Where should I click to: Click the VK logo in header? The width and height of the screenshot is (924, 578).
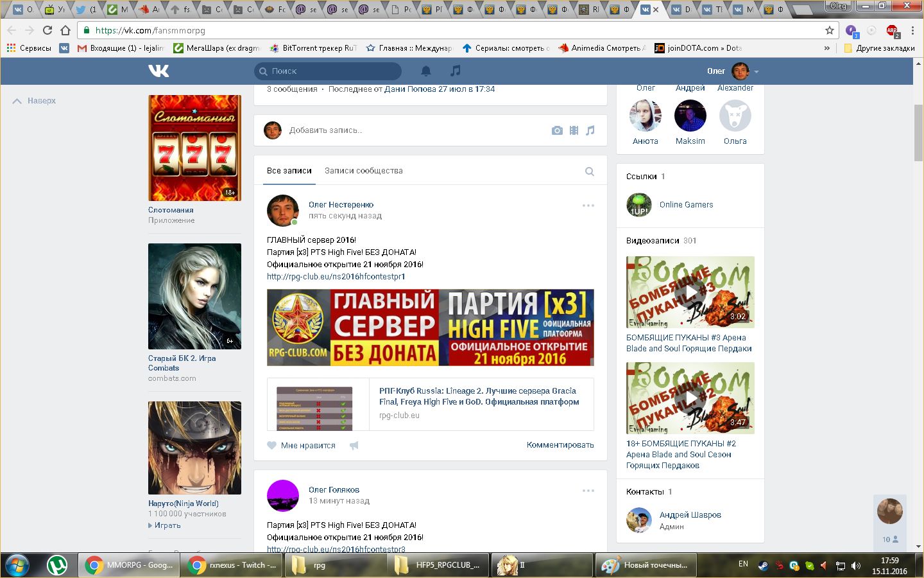pyautogui.click(x=158, y=71)
